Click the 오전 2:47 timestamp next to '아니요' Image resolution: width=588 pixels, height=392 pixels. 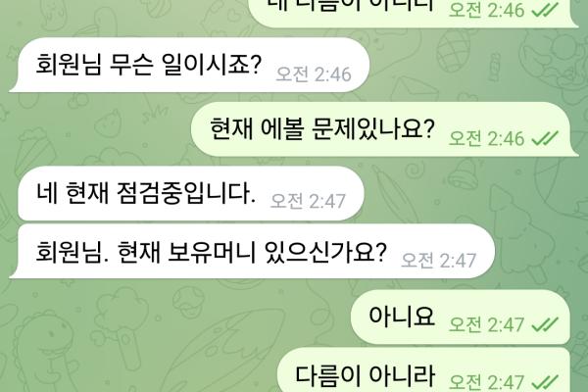click(486, 324)
